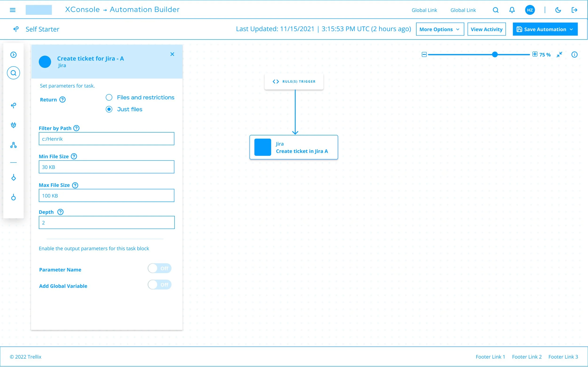The width and height of the screenshot is (588, 368).
Task: Click the sidebar search icon
Action: tap(13, 73)
